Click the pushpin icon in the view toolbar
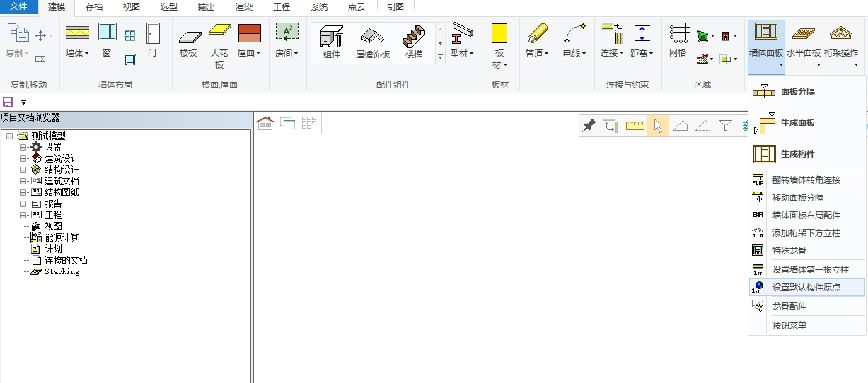Image resolution: width=868 pixels, height=383 pixels. tap(589, 126)
